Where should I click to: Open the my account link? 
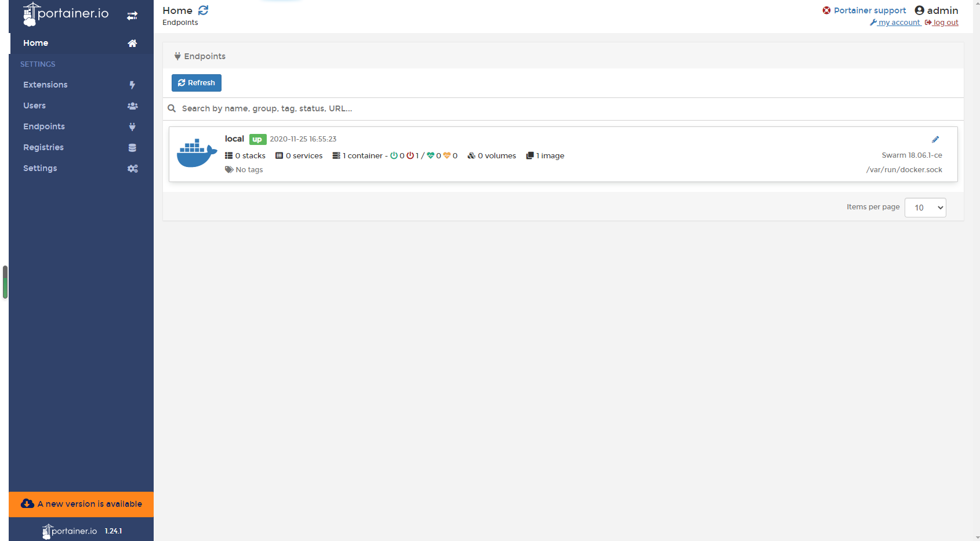click(895, 23)
